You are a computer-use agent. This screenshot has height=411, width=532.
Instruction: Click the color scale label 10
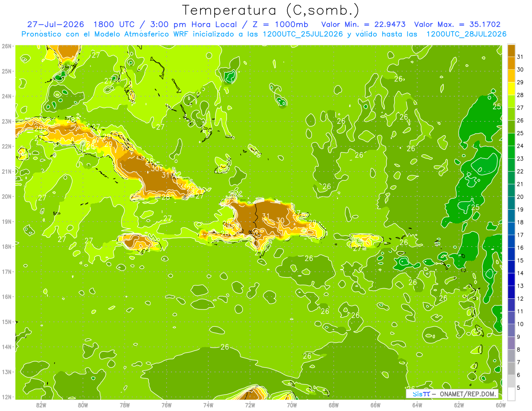520,324
